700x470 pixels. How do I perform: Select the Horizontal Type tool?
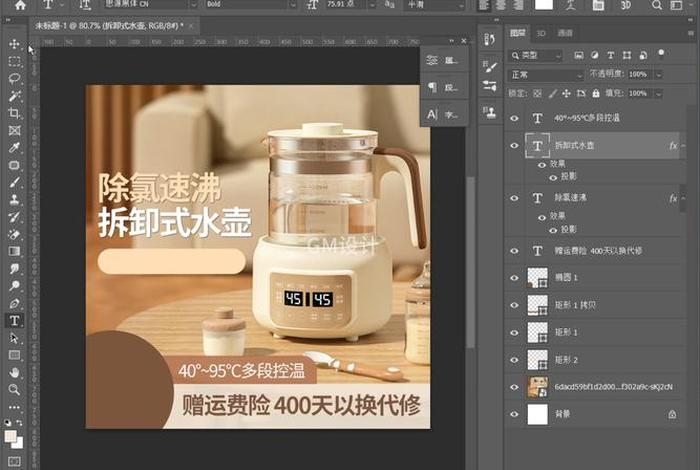point(15,320)
